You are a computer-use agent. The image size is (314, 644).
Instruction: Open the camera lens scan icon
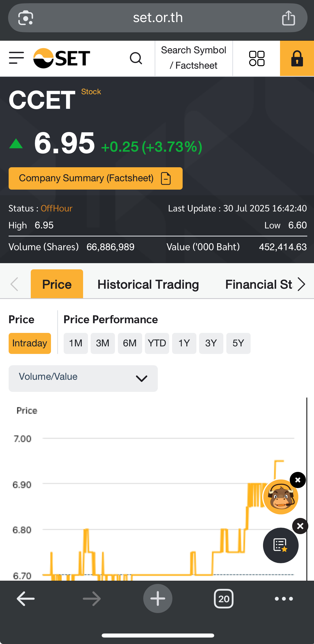point(26,18)
